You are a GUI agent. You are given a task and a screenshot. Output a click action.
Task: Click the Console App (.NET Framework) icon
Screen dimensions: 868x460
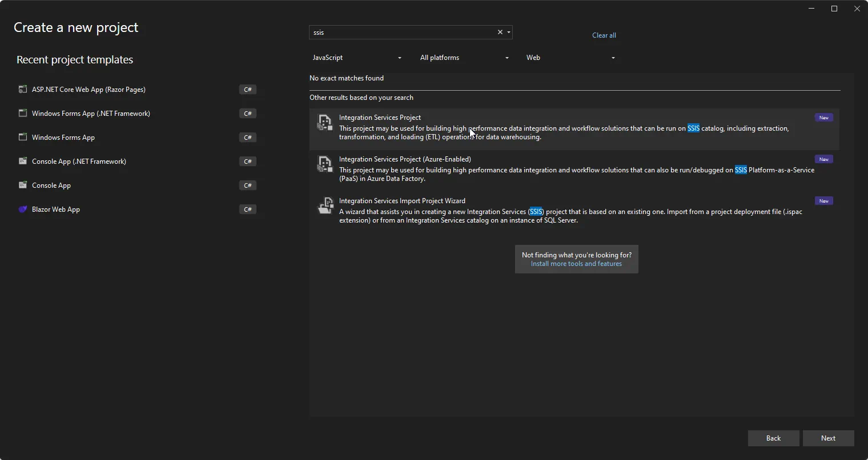[x=23, y=162]
